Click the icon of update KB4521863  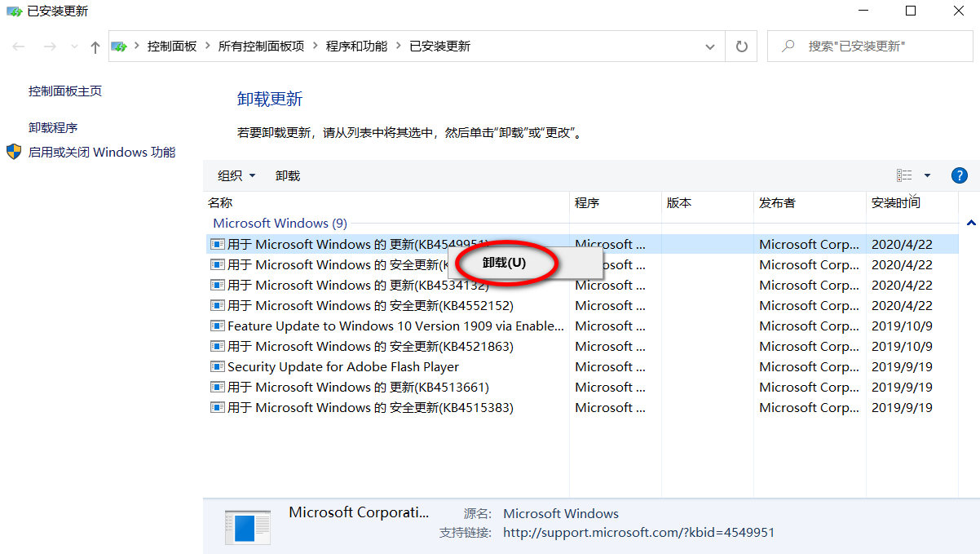tap(217, 346)
